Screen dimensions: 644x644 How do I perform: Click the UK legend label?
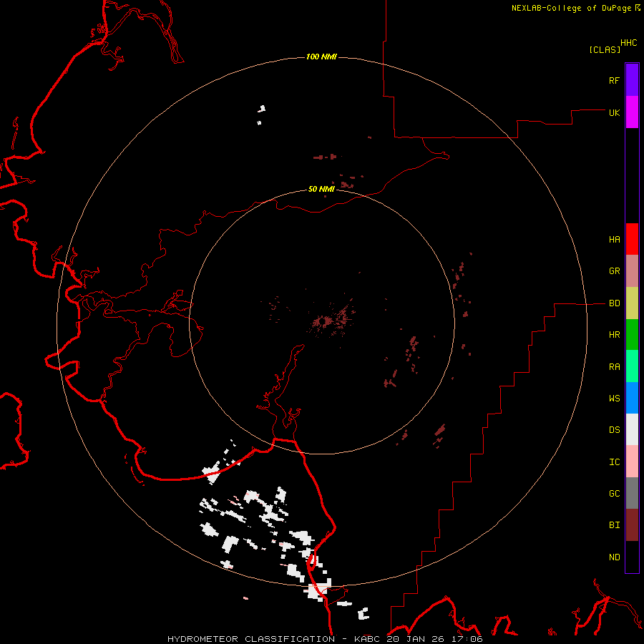614,112
